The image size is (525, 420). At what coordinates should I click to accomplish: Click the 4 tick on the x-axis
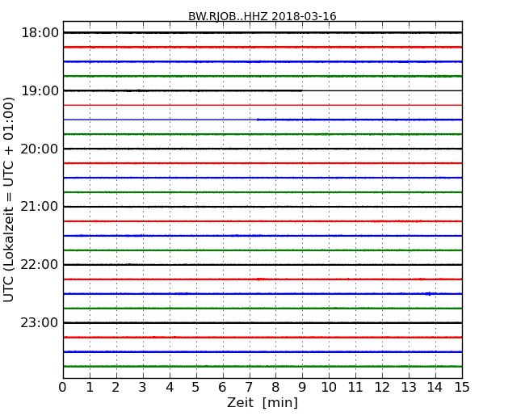click(x=170, y=387)
